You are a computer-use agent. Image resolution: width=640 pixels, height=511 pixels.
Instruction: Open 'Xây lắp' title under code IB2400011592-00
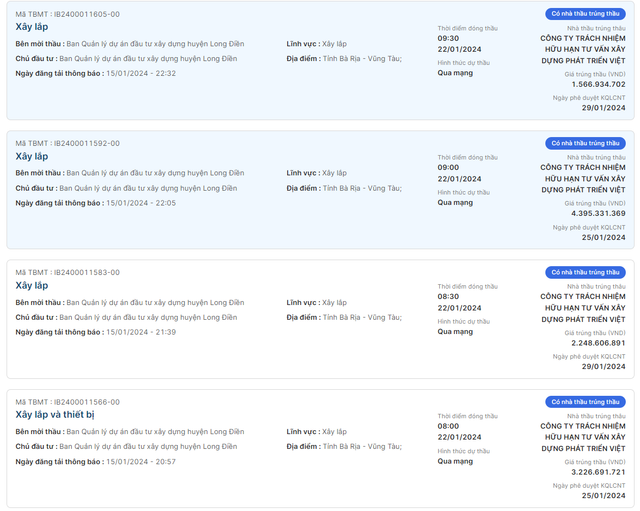click(x=32, y=156)
